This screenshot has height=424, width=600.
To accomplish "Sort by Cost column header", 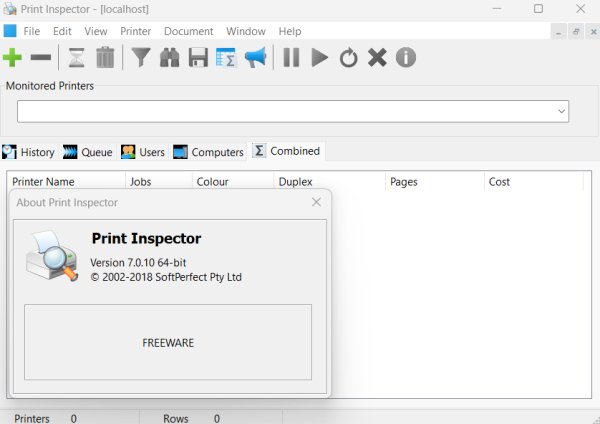I will pos(534,182).
